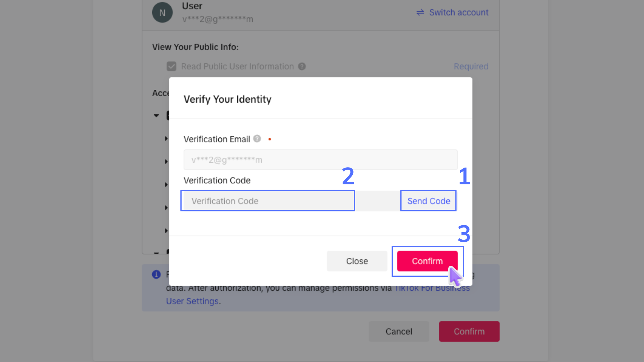Confirm in the Verify Your Identity dialog
Image resolution: width=644 pixels, height=362 pixels.
[x=427, y=261]
